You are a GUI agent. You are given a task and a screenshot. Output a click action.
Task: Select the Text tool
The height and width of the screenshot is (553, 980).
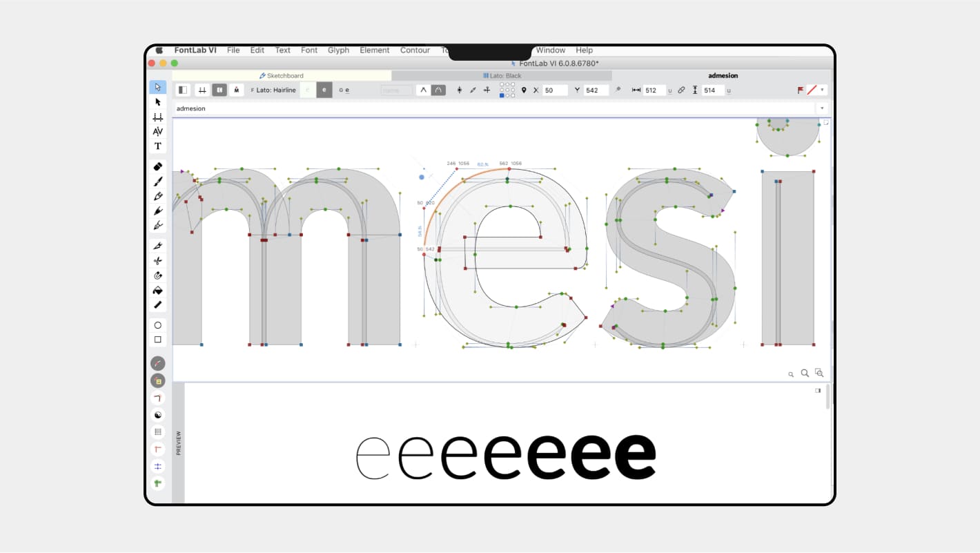pyautogui.click(x=157, y=146)
